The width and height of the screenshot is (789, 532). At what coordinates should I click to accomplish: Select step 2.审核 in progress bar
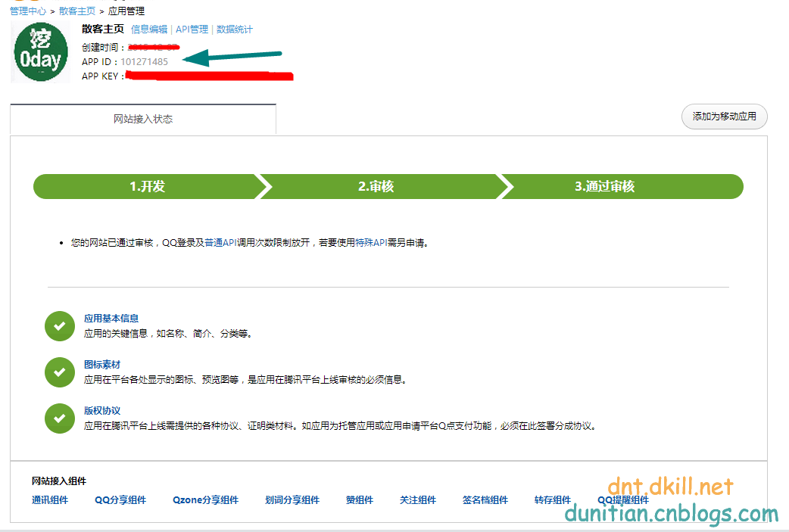click(376, 187)
